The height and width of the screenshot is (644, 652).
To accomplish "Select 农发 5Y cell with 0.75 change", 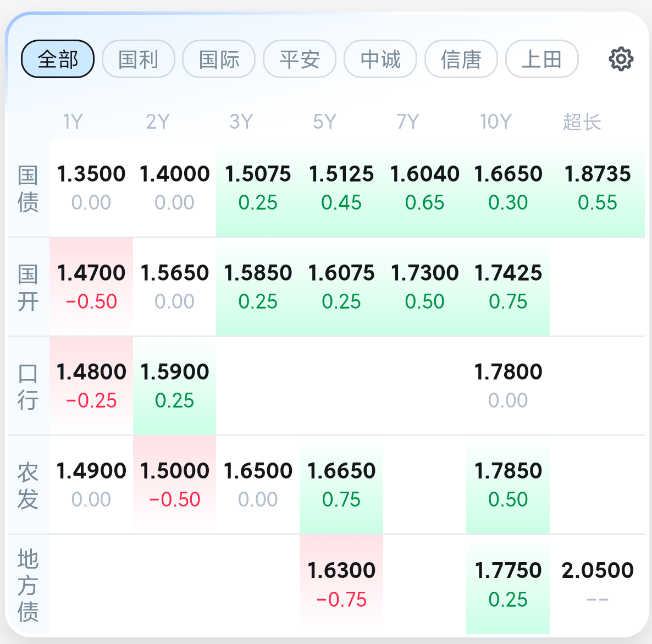I will point(341,485).
